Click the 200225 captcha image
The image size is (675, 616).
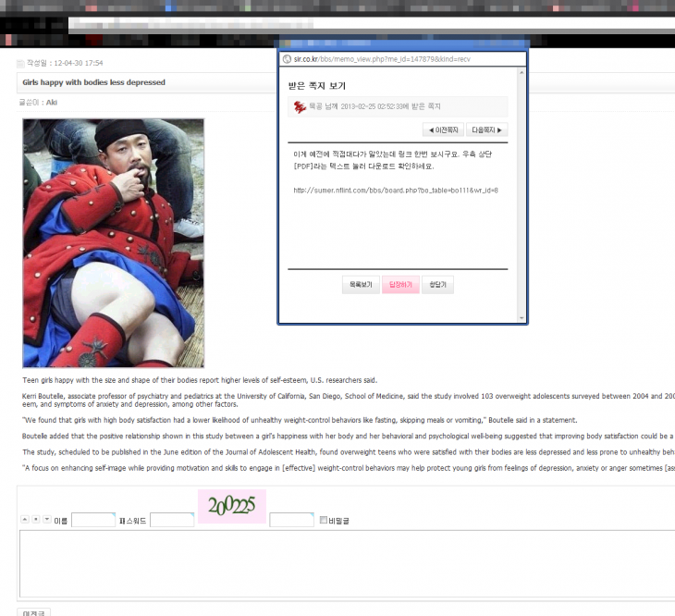232,506
